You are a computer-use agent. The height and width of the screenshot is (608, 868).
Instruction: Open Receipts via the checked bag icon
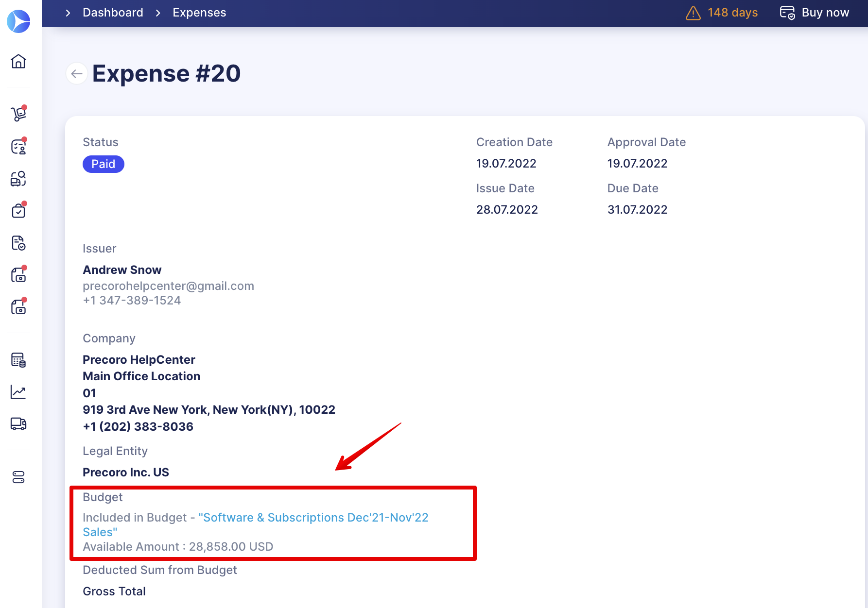(x=18, y=210)
